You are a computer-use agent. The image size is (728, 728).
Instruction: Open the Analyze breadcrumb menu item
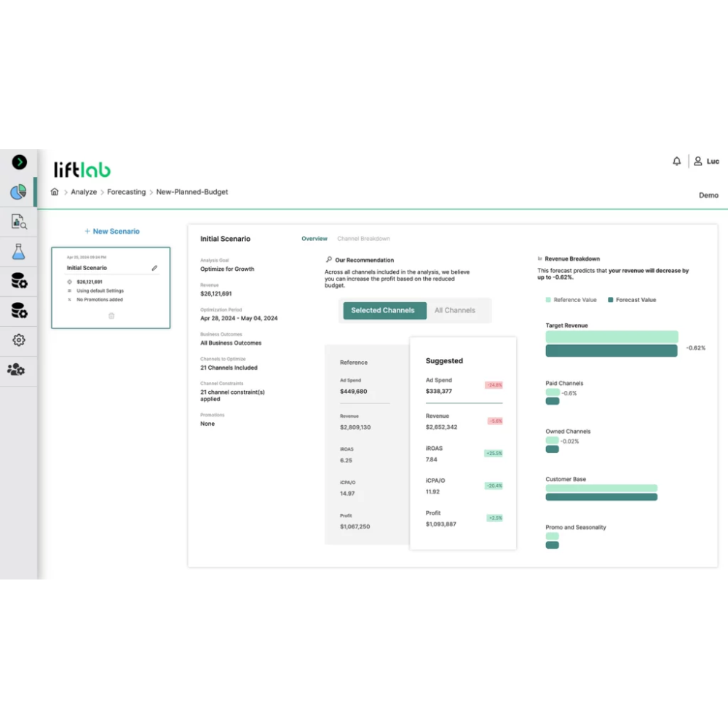[x=84, y=191]
